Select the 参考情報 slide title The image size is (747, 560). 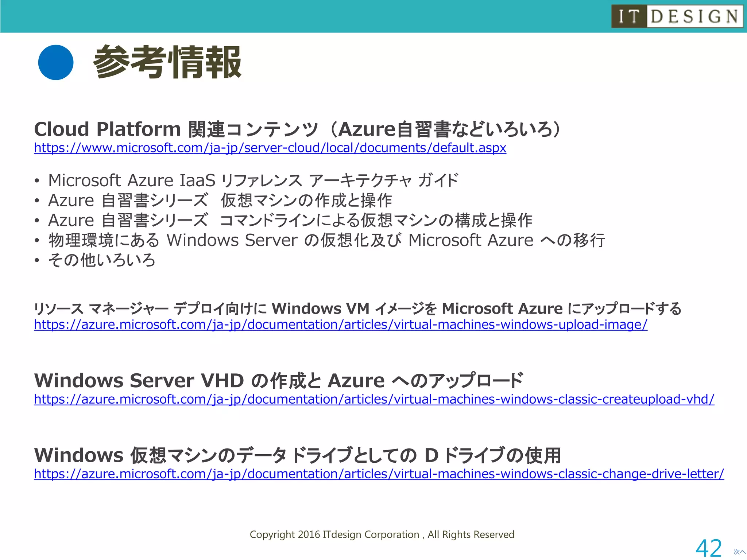(167, 62)
